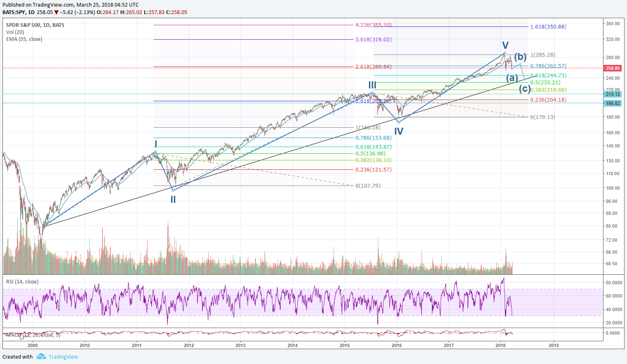Click the 4.236(355.10) Fibonacci label
Image resolution: width=627 pixels, height=364 pixels.
(x=373, y=25)
